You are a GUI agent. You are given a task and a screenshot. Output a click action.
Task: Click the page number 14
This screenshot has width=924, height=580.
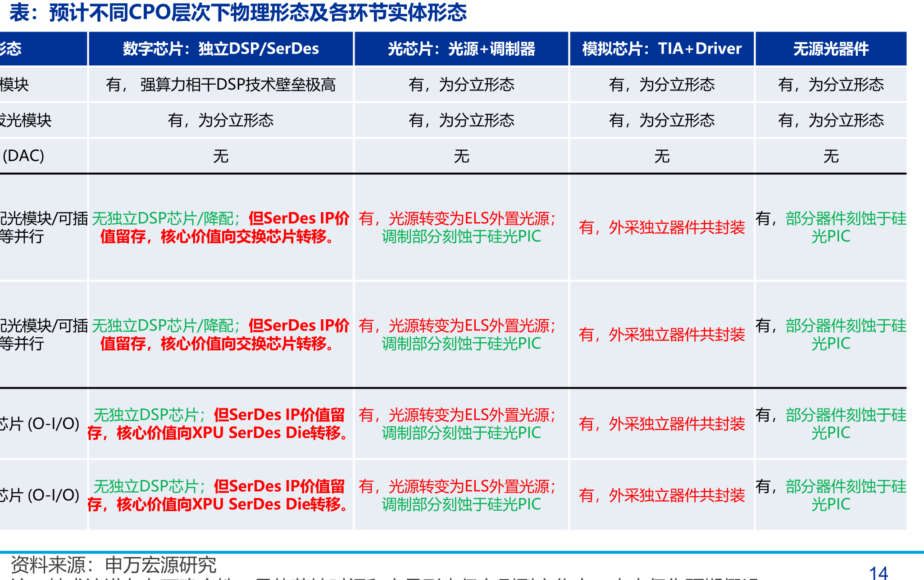878,573
